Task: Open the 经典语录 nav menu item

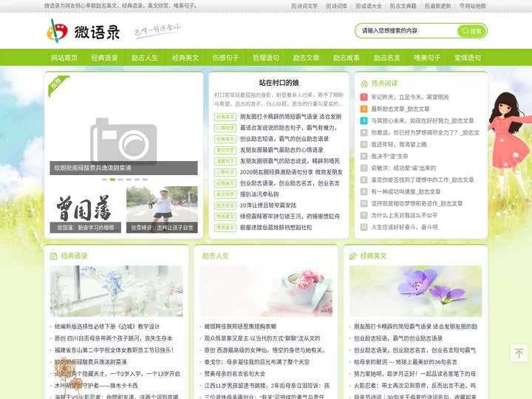Action: coord(104,58)
